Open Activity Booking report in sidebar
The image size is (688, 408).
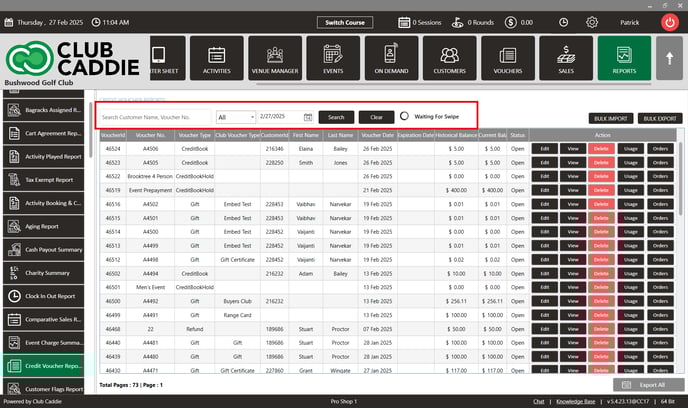click(43, 203)
